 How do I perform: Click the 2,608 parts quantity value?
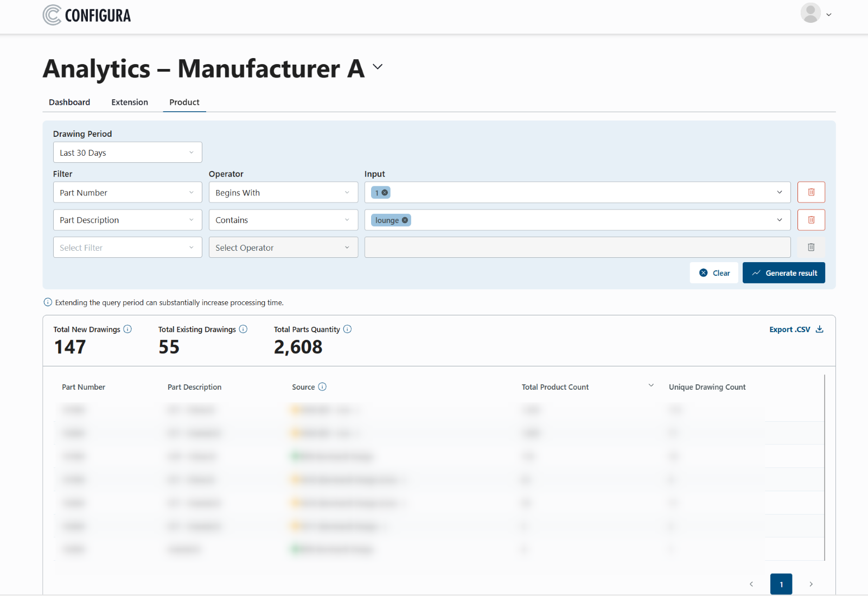[x=298, y=347]
